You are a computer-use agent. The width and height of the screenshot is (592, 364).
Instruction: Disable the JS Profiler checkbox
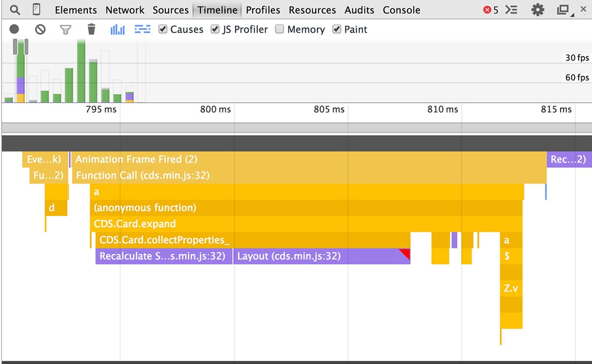tap(215, 30)
